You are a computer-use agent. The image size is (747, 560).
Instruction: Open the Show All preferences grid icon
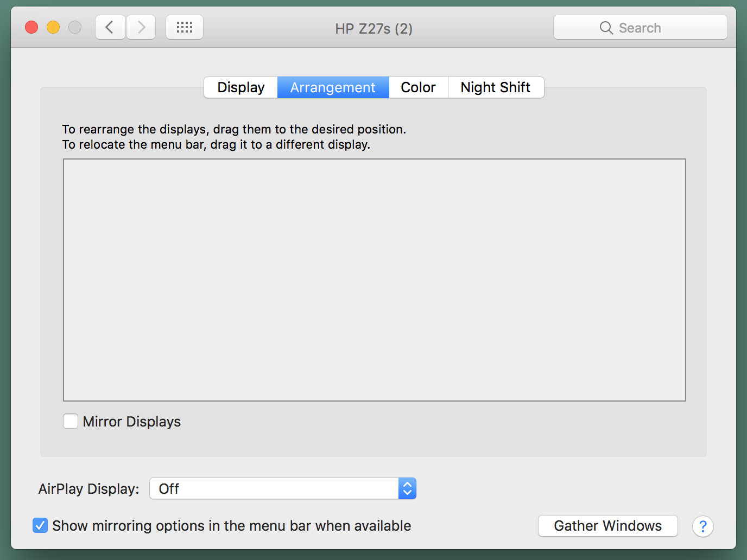[184, 27]
